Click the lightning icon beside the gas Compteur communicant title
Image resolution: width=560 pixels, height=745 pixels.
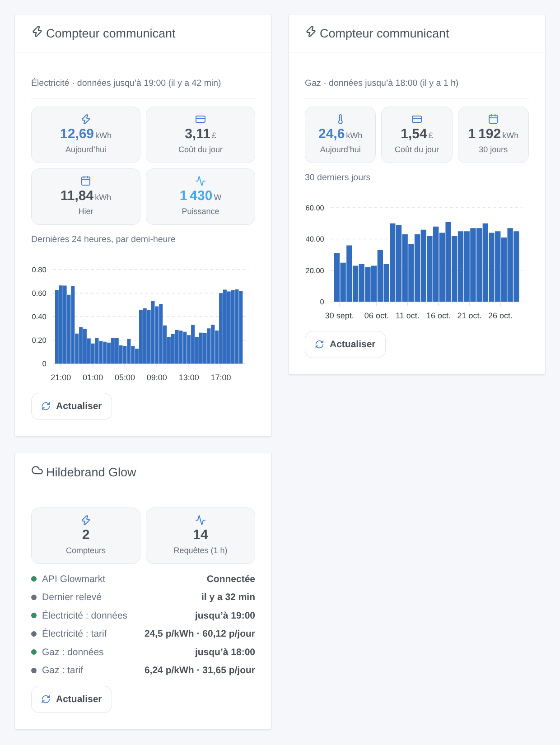311,32
